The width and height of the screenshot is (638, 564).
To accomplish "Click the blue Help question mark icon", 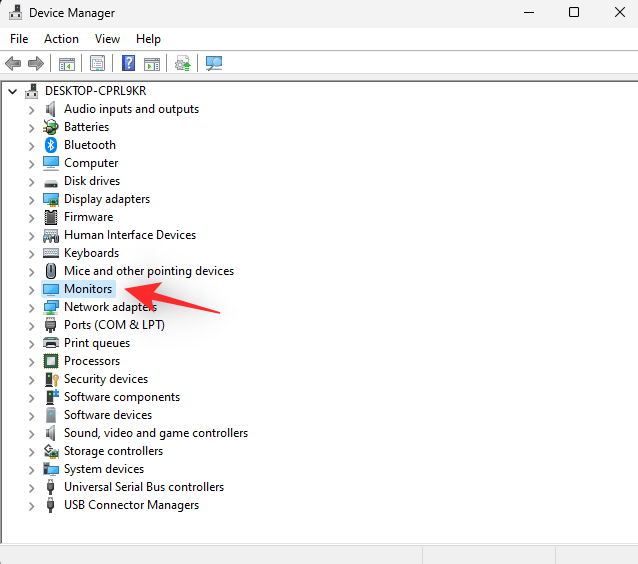I will point(128,64).
